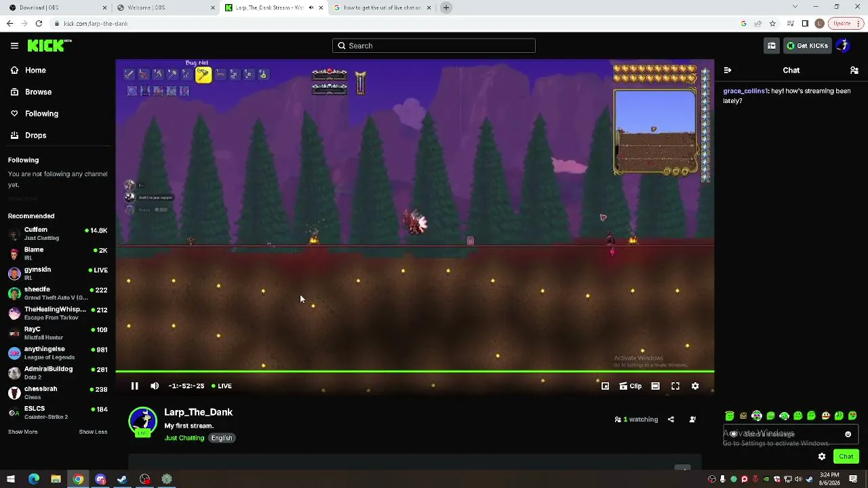The image size is (868, 488).
Task: Open recommended channel Cuffem
Action: [58, 234]
